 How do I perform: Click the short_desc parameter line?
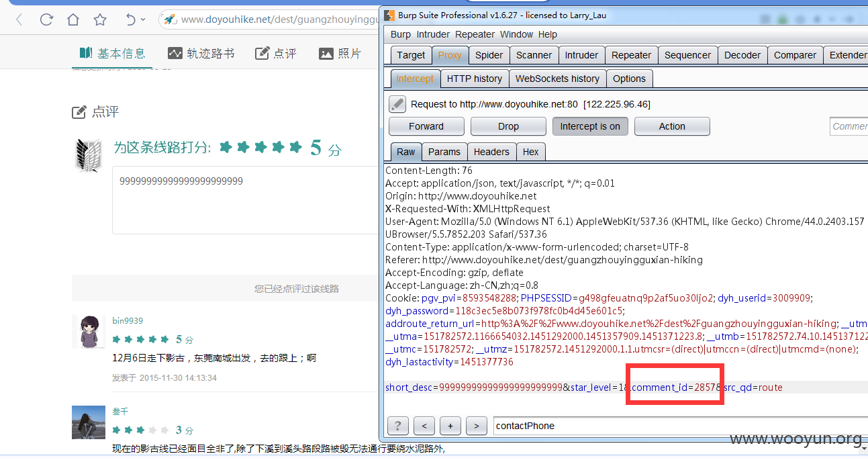point(584,387)
